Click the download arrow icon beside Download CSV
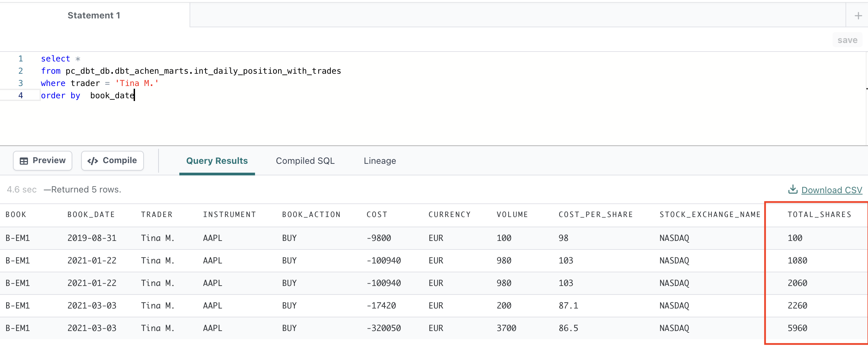The height and width of the screenshot is (359, 868). tap(793, 189)
